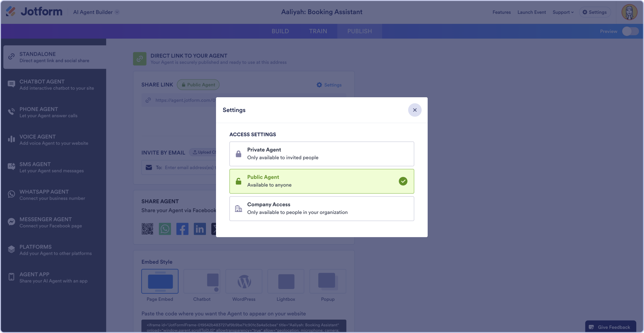
Task: Click the QR code share icon
Action: tap(147, 229)
